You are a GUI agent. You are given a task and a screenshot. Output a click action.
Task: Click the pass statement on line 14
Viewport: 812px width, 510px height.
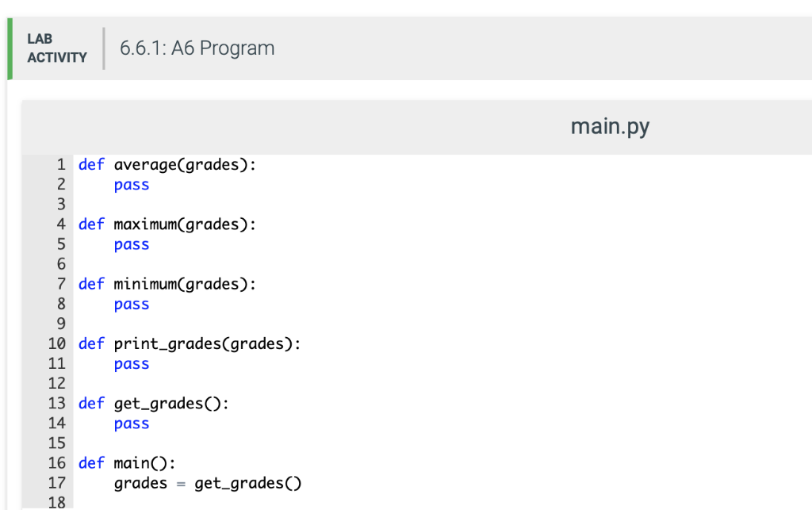131,423
